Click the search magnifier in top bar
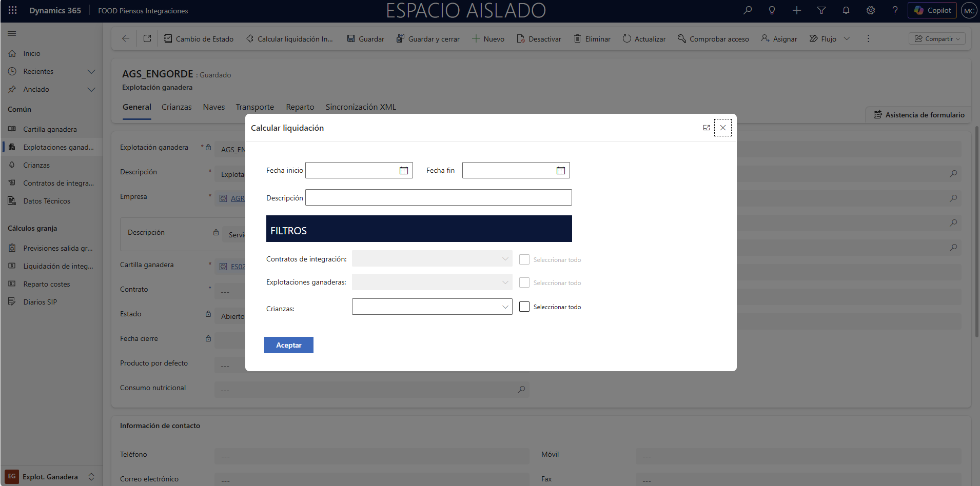Image resolution: width=980 pixels, height=486 pixels. [748, 10]
